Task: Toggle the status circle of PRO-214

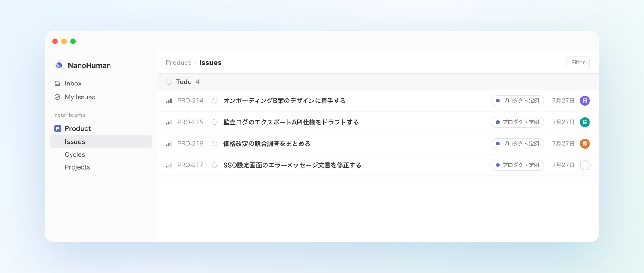Action: point(215,101)
